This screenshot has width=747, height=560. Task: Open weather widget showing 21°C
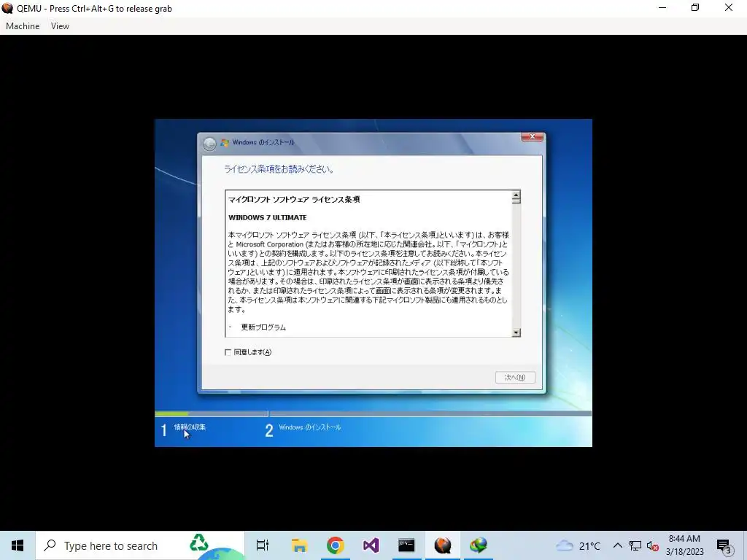(578, 545)
